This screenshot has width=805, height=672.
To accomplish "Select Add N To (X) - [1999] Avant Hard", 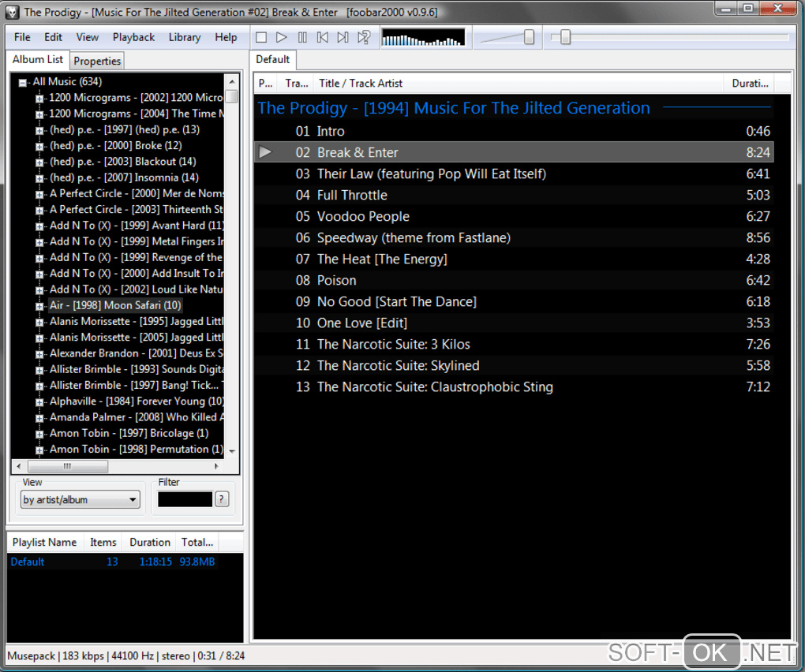I will coord(137,226).
